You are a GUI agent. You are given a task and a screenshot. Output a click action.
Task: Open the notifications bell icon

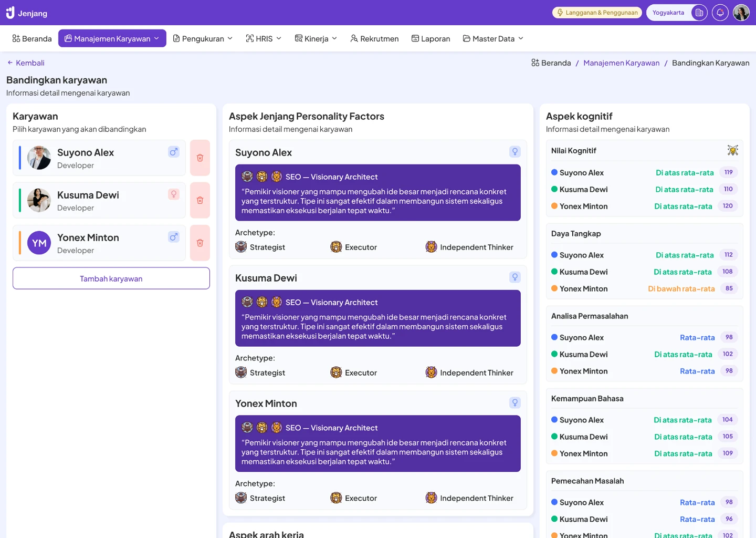720,13
